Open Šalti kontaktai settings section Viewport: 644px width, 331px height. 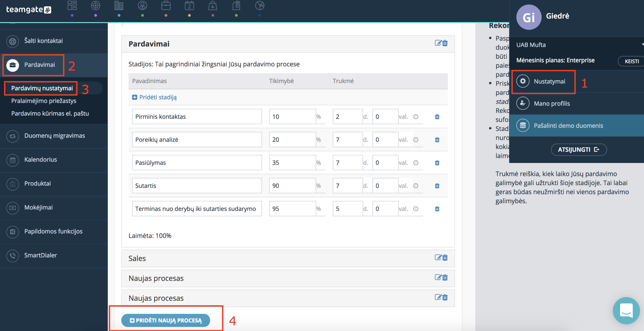click(x=54, y=41)
